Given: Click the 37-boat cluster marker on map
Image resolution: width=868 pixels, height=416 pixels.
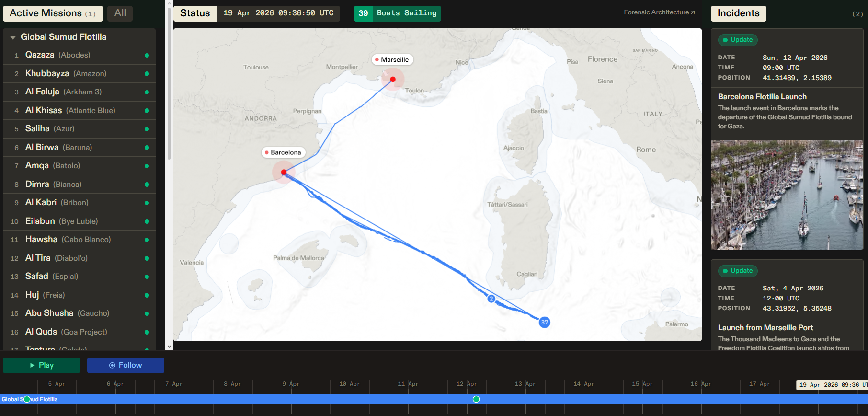Looking at the screenshot, I should pyautogui.click(x=544, y=322).
